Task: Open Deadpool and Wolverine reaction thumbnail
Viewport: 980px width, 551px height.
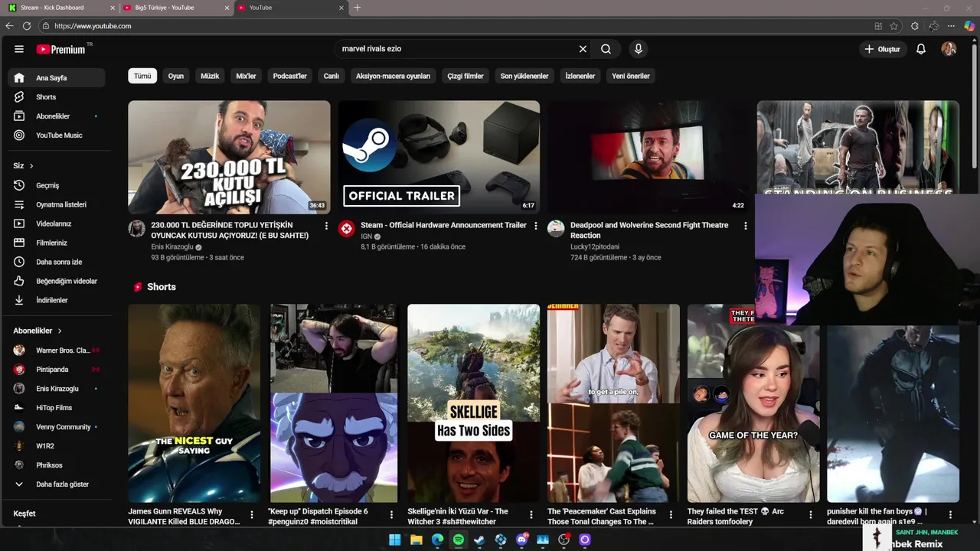Action: 648,157
